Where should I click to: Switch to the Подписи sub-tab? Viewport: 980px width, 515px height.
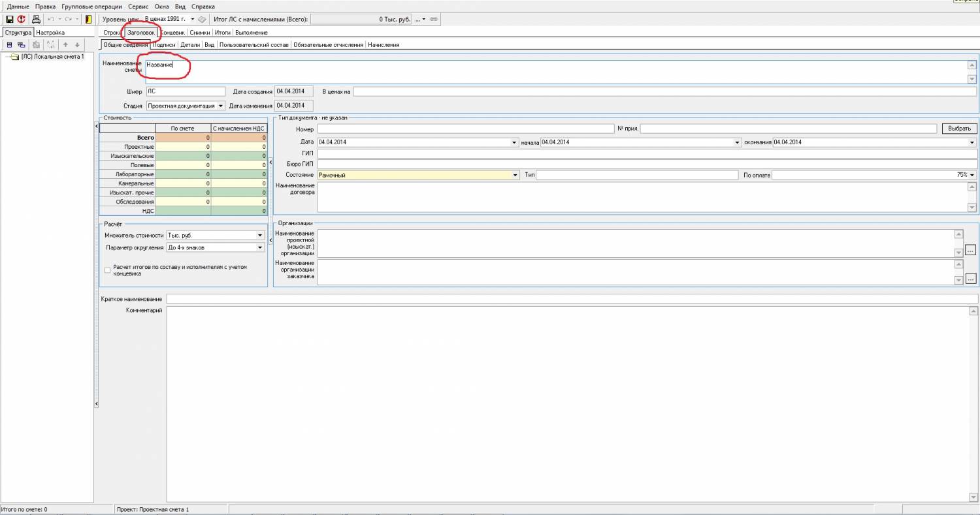[x=165, y=45]
